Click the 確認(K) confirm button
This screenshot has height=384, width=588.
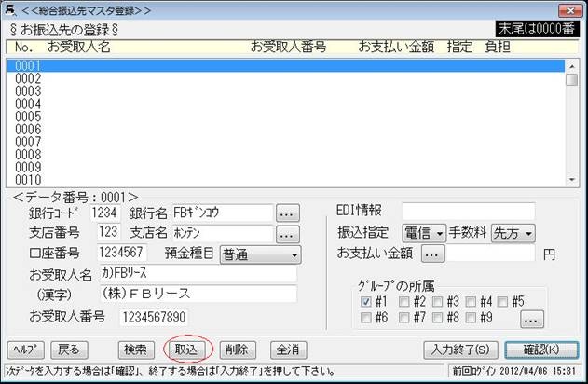[x=541, y=350]
